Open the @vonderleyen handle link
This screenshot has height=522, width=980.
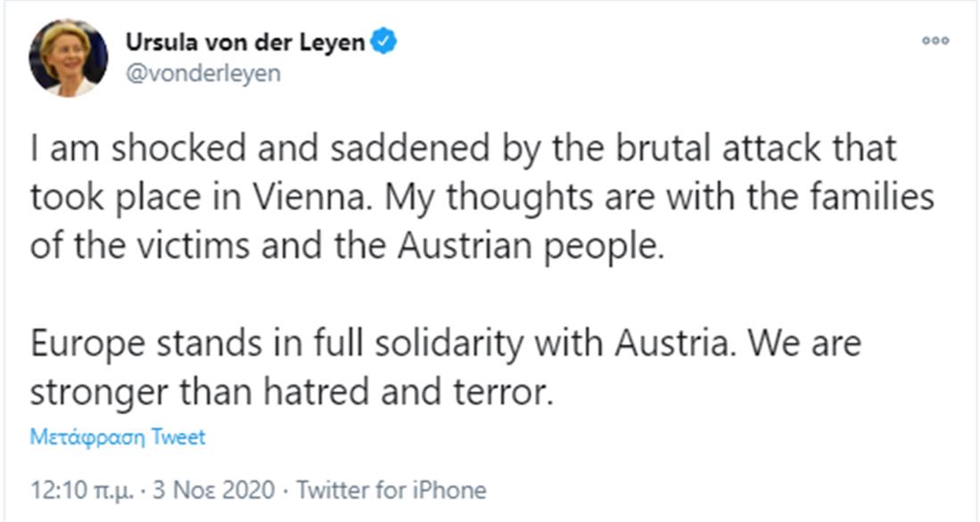pyautogui.click(x=202, y=73)
